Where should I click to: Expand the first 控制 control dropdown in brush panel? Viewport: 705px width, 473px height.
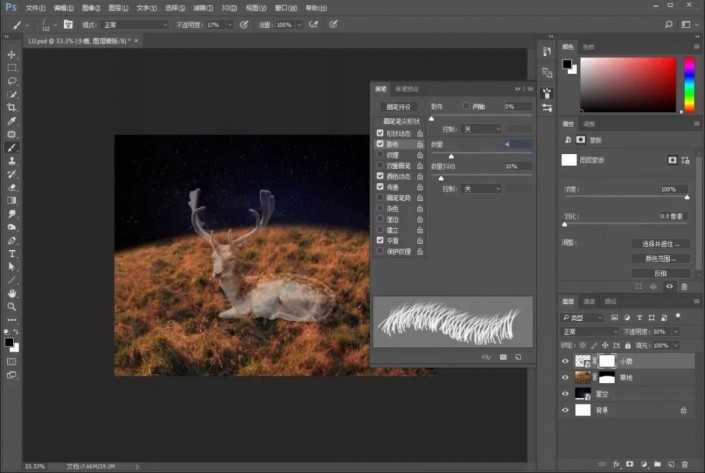coord(483,129)
